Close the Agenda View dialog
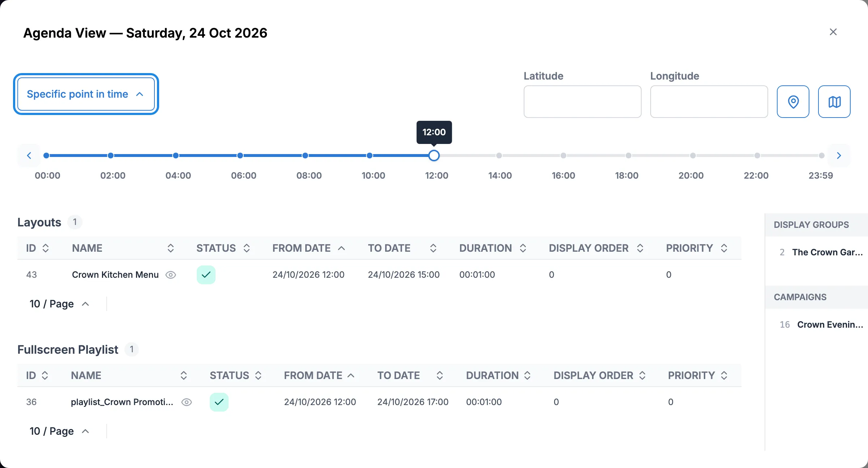The image size is (868, 468). [833, 32]
